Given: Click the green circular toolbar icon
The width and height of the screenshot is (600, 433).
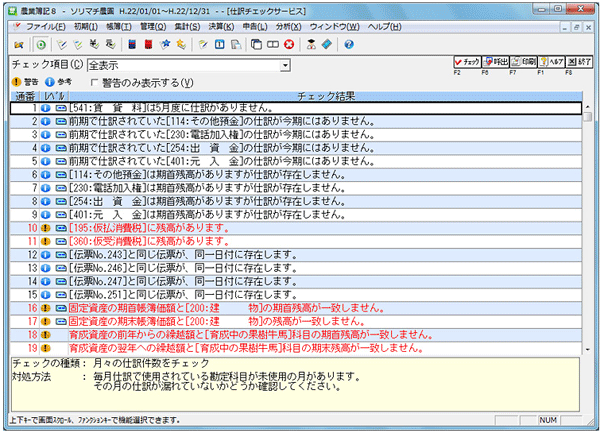Looking at the screenshot, I should tap(40, 45).
